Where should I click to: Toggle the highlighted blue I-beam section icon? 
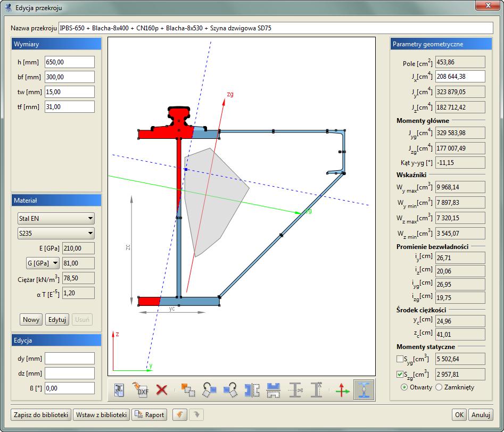pos(364,390)
